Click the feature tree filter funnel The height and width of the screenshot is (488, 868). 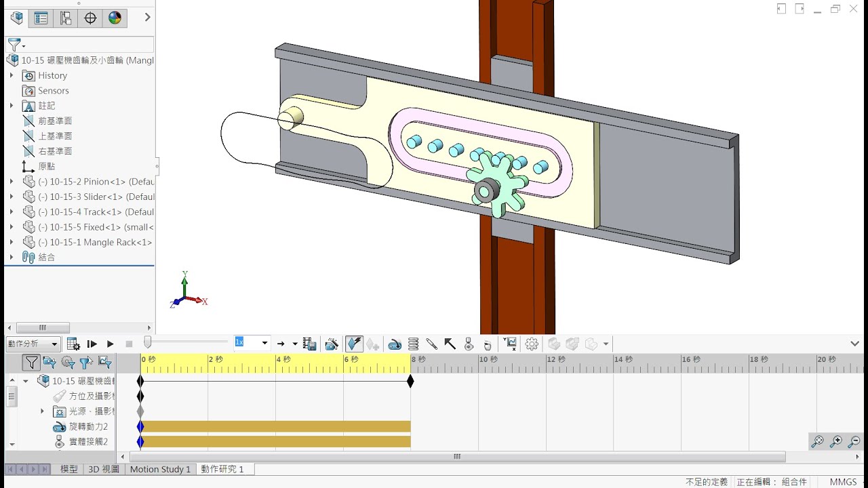click(x=15, y=45)
